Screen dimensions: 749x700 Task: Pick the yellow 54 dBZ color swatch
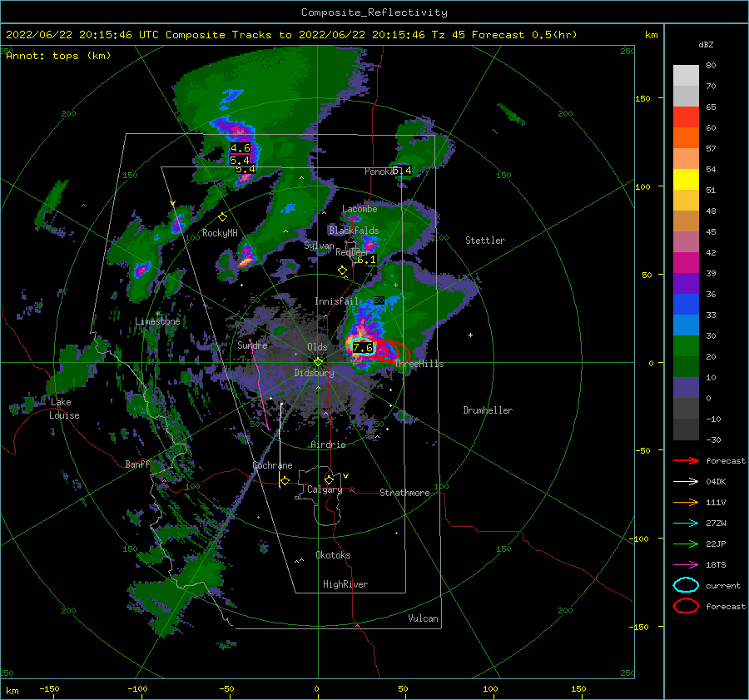point(686,179)
